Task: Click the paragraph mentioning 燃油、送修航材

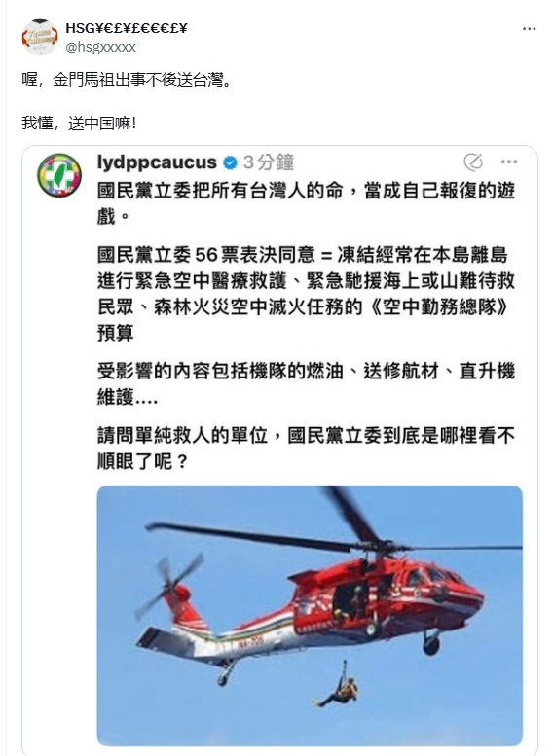Action: coord(306,383)
